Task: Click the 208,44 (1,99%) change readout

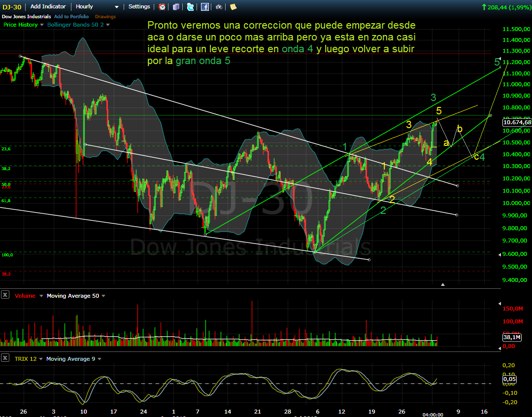Action: [x=506, y=7]
